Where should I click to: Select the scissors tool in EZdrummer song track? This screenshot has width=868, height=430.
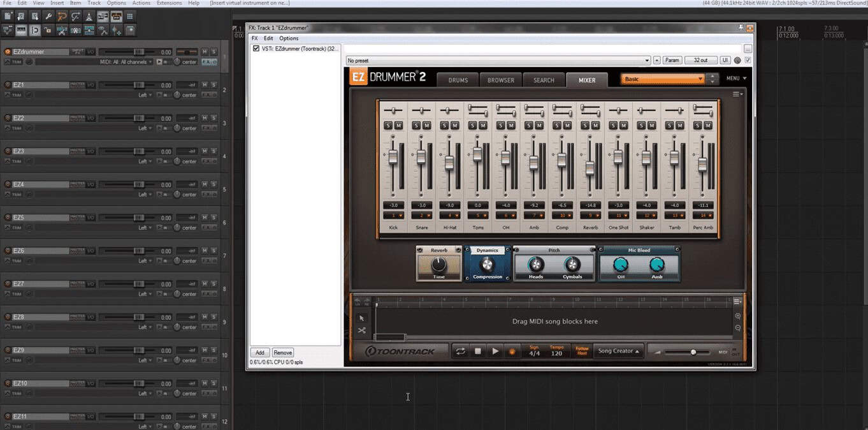point(362,330)
